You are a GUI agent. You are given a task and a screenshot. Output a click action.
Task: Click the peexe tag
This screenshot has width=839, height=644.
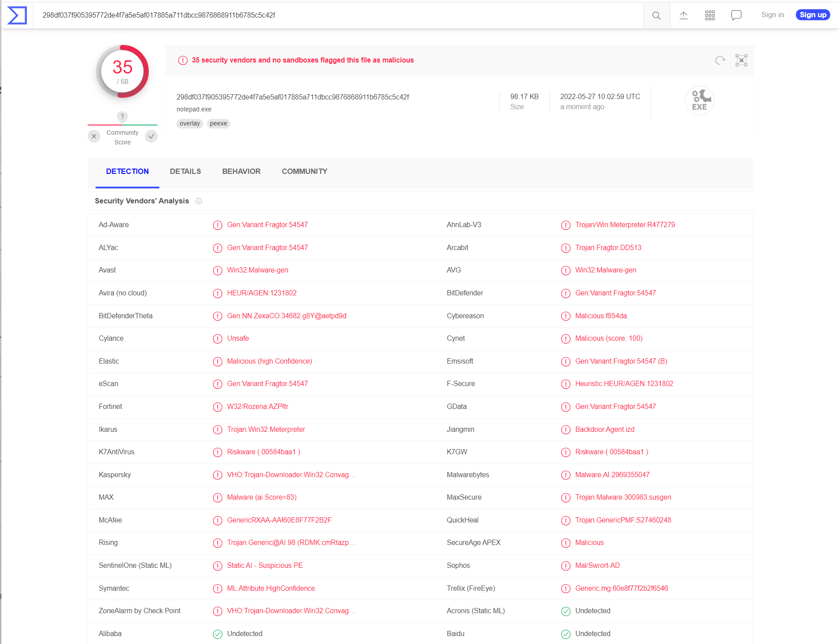[218, 124]
